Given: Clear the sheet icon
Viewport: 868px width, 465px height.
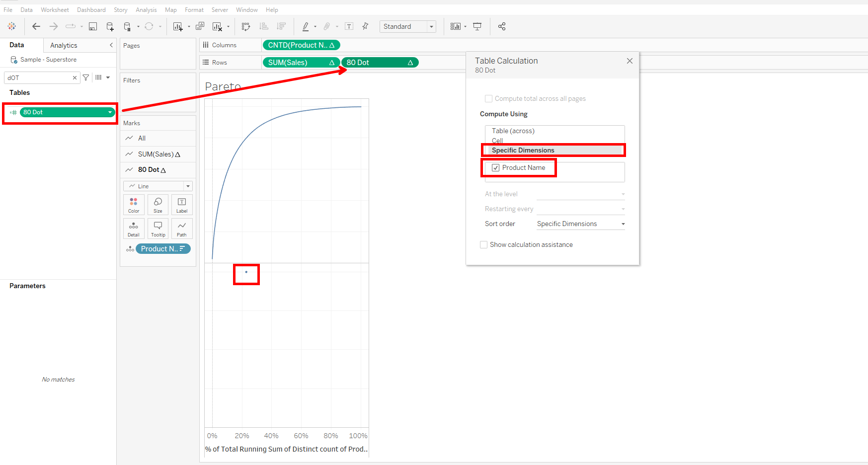Looking at the screenshot, I should tap(217, 26).
